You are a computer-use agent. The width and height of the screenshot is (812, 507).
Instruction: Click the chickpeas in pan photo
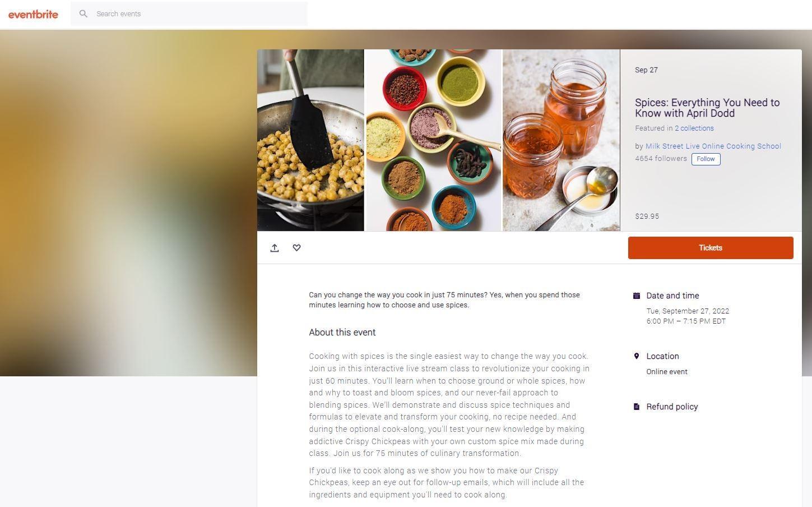point(310,140)
